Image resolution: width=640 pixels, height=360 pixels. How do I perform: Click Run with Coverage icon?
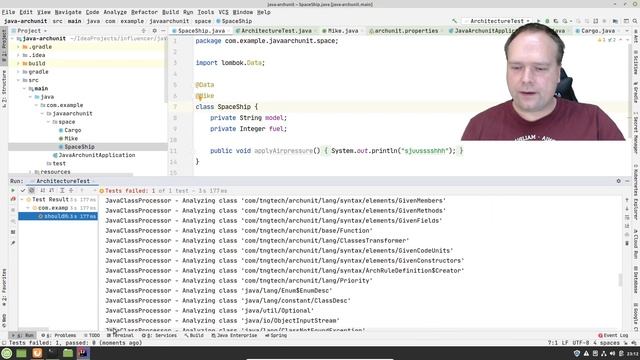coord(556,21)
